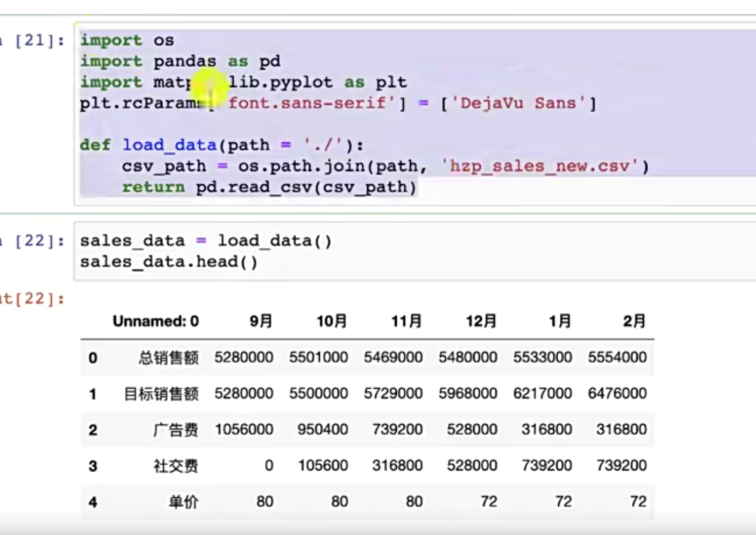Image resolution: width=756 pixels, height=535 pixels.
Task: Click the 社交费 row label
Action: [176, 466]
